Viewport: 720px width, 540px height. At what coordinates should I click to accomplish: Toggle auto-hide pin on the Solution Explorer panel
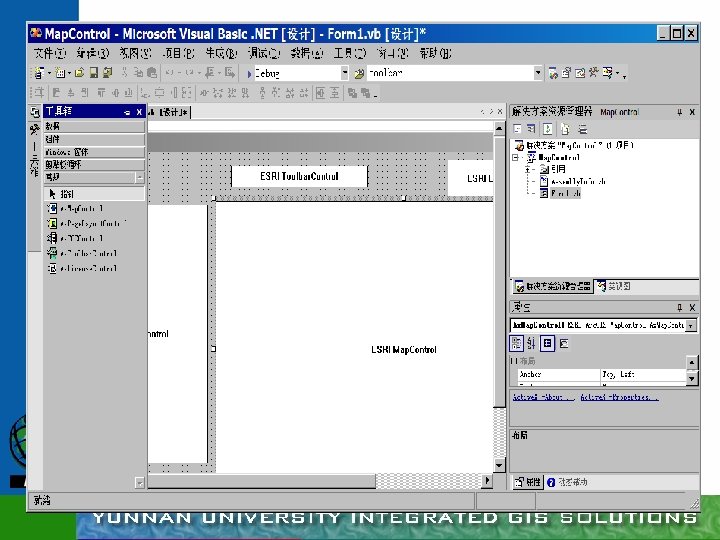click(x=680, y=112)
